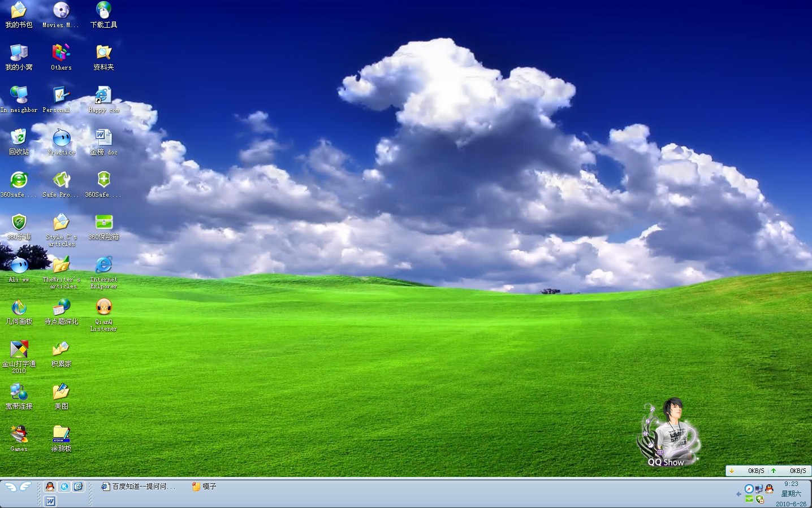Viewport: 812px width, 508px height.
Task: Launch QQ from the quick launch bar
Action: (x=50, y=487)
